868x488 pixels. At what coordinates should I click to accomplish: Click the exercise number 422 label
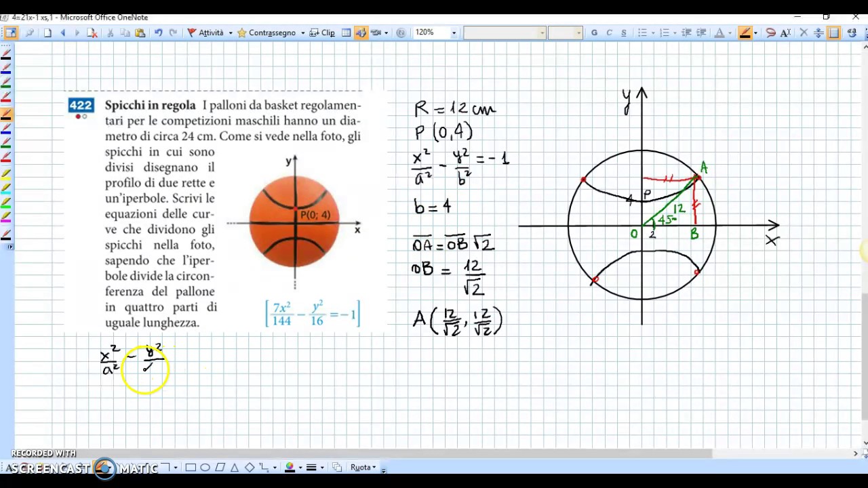coord(81,105)
